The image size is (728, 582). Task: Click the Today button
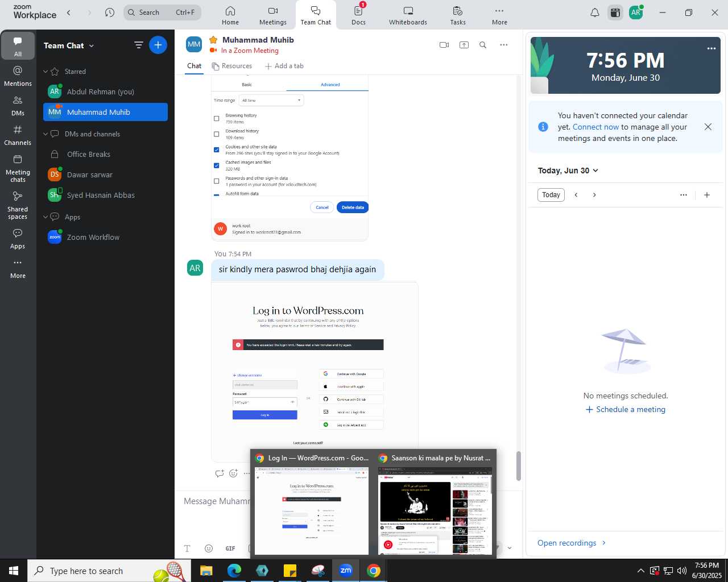click(x=551, y=195)
